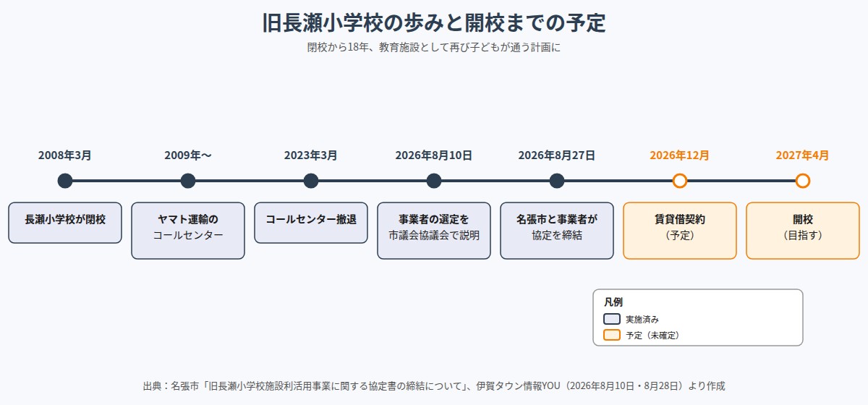Viewport: 868px width, 405px height.
Task: Click the legend text 予定（未確定）
Action: 652,335
